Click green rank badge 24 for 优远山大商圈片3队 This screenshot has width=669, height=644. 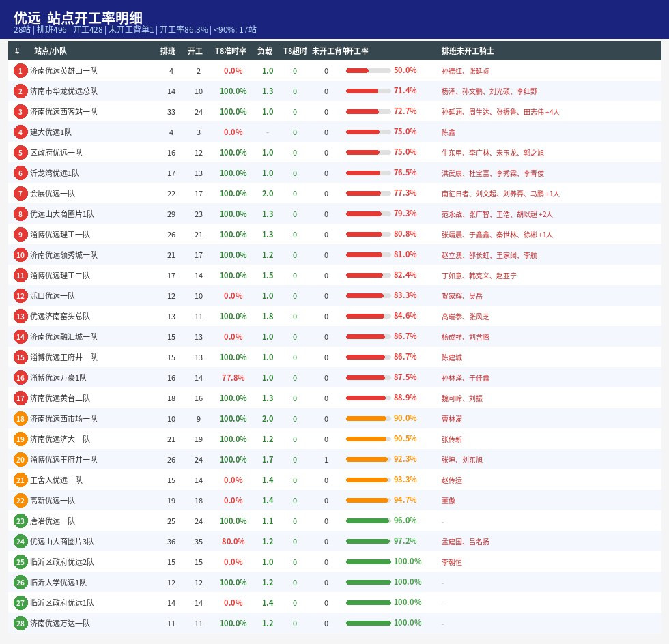tap(20, 542)
